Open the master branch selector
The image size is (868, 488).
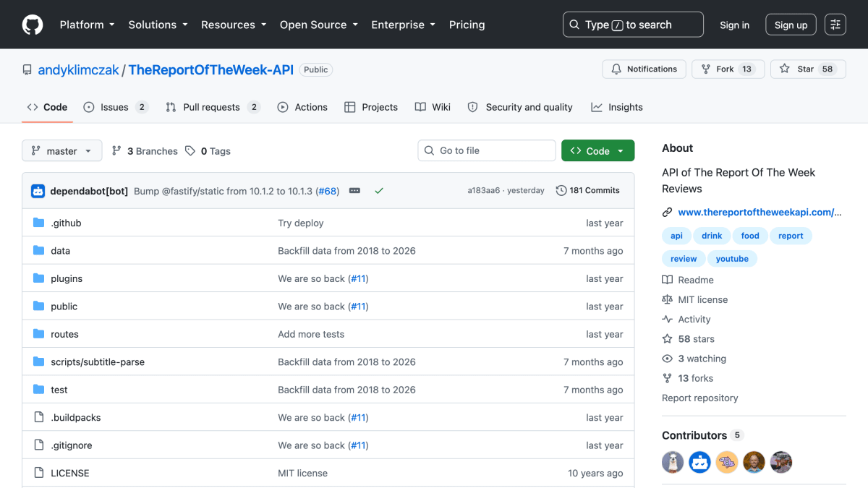(62, 151)
